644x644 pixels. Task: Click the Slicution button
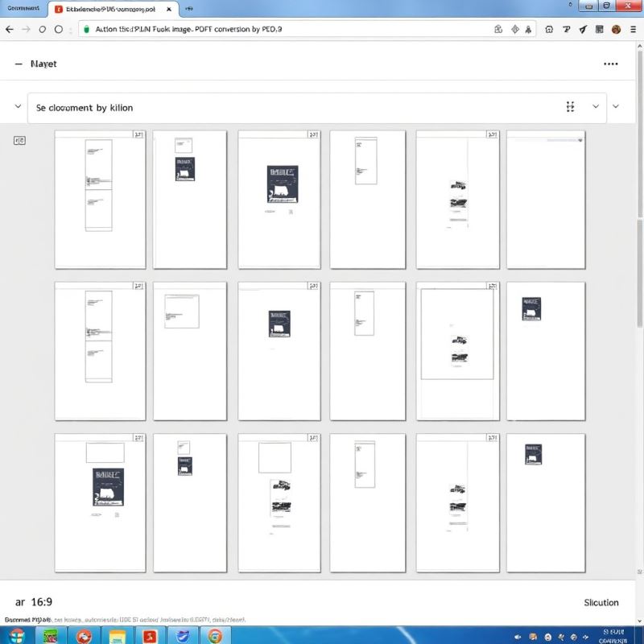point(601,602)
